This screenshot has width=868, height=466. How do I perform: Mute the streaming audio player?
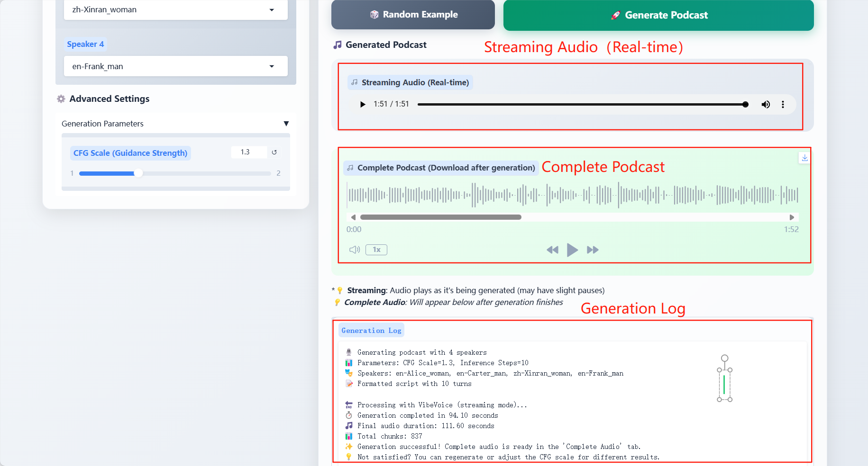tap(766, 104)
